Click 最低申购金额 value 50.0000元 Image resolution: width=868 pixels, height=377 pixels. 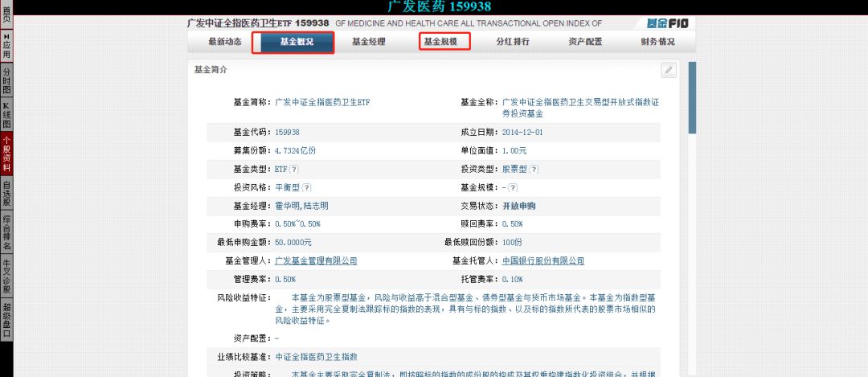293,243
